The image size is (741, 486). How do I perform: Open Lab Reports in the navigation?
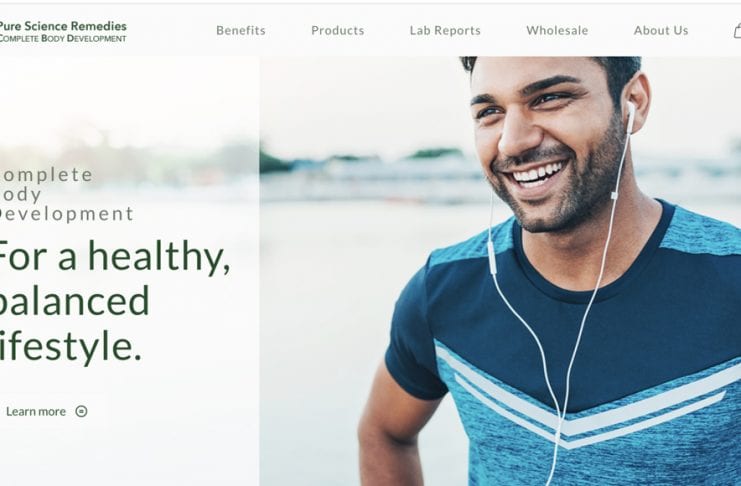pyautogui.click(x=445, y=31)
